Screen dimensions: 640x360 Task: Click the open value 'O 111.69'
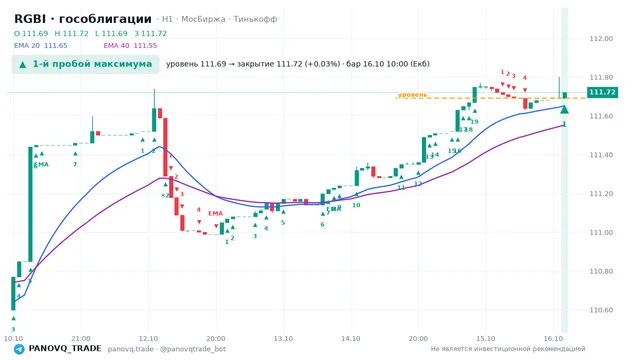click(31, 33)
